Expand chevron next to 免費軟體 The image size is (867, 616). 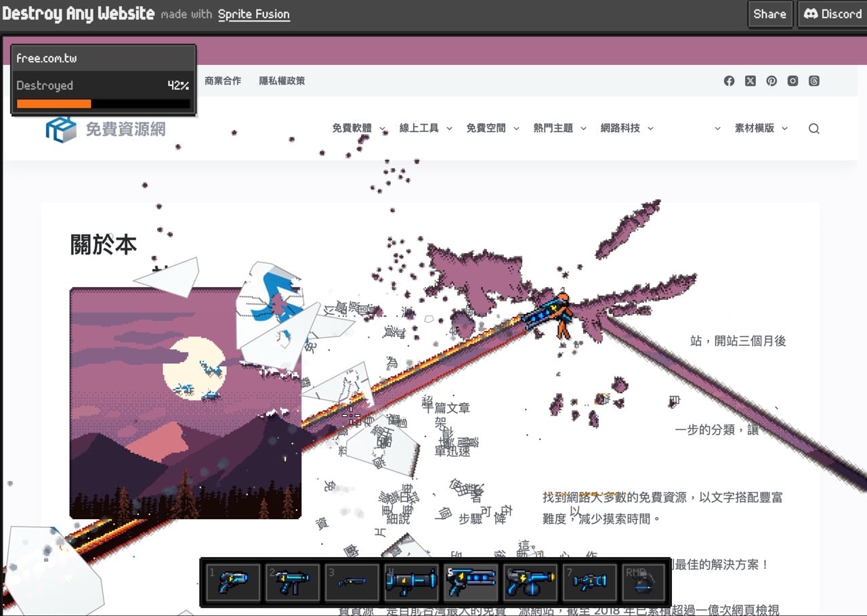tap(383, 129)
